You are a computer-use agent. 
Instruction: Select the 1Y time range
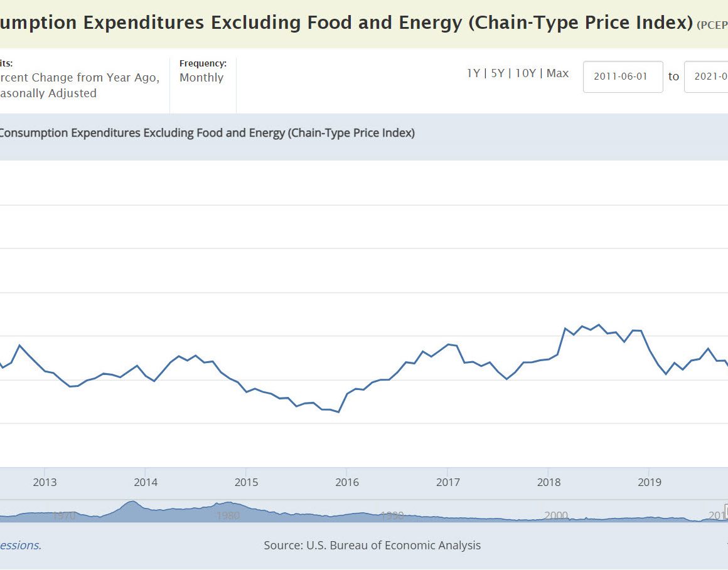[x=473, y=73]
